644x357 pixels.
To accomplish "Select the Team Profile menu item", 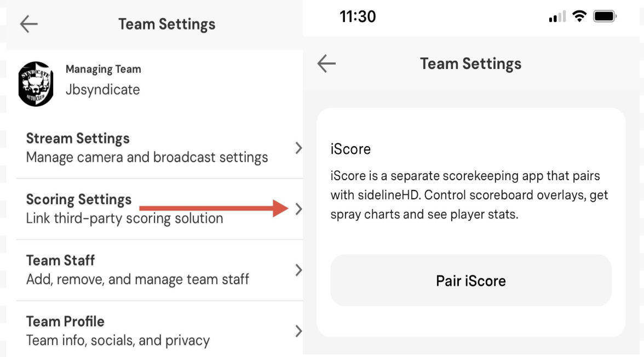I will [118, 331].
